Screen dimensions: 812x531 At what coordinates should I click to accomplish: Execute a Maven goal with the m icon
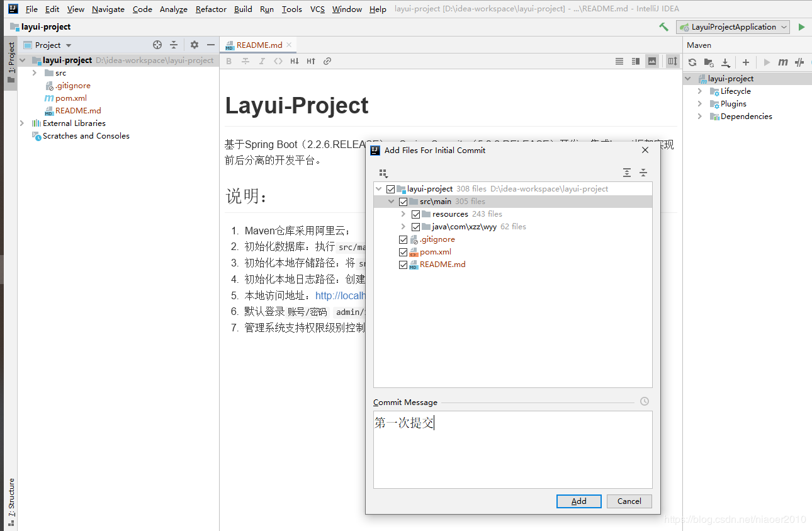(783, 62)
